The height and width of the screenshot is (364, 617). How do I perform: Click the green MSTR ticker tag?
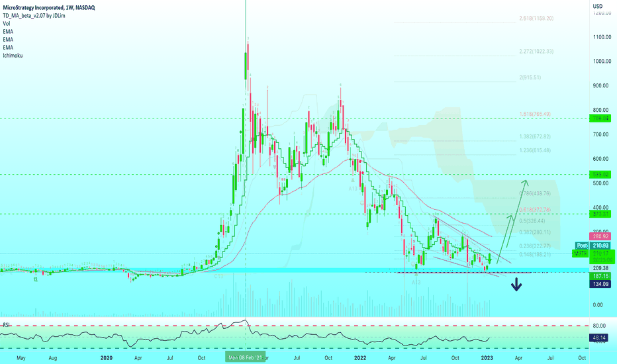point(581,254)
